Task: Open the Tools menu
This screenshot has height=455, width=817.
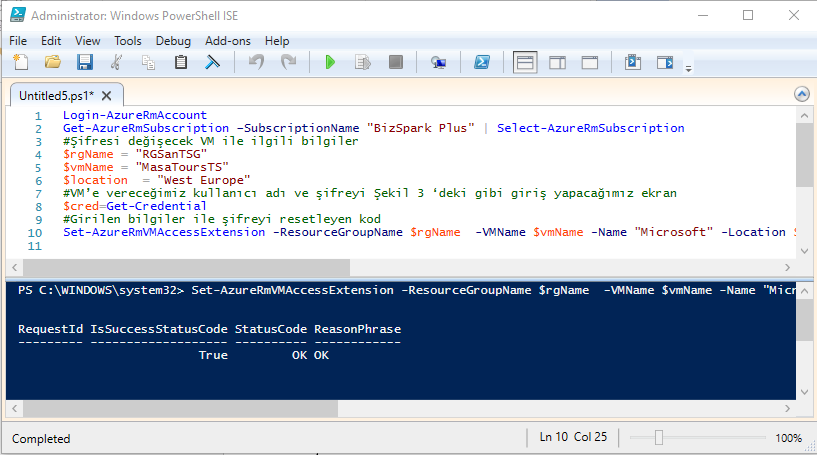Action: (128, 41)
